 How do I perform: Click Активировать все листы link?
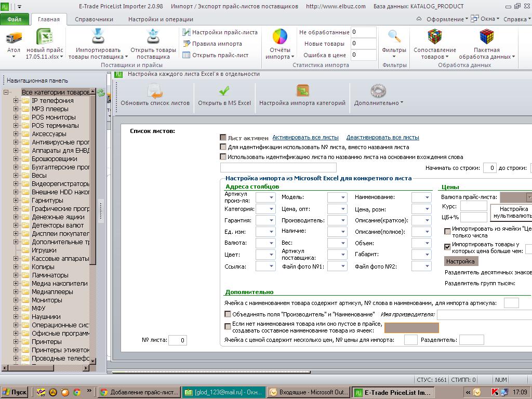click(x=305, y=137)
